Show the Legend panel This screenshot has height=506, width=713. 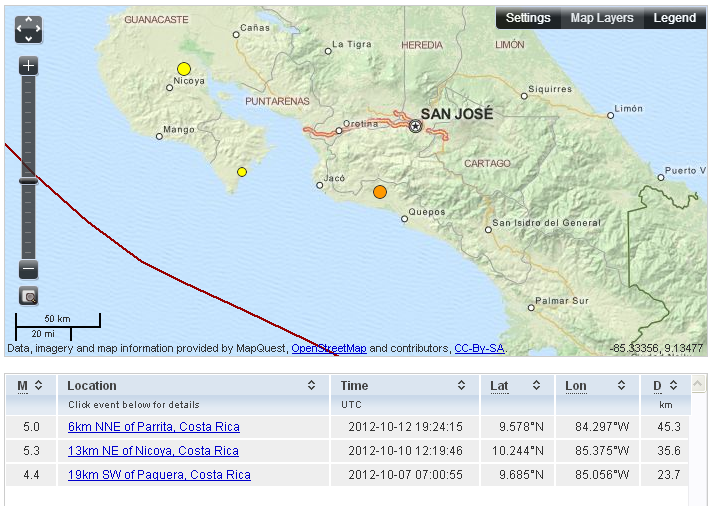[675, 18]
